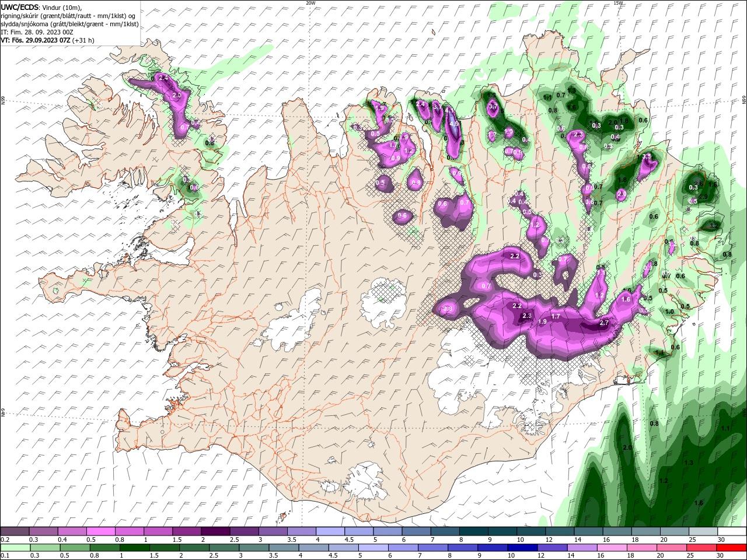Click the "0.4" label in the upper legend row
This screenshot has height=560, width=747.
(62, 540)
